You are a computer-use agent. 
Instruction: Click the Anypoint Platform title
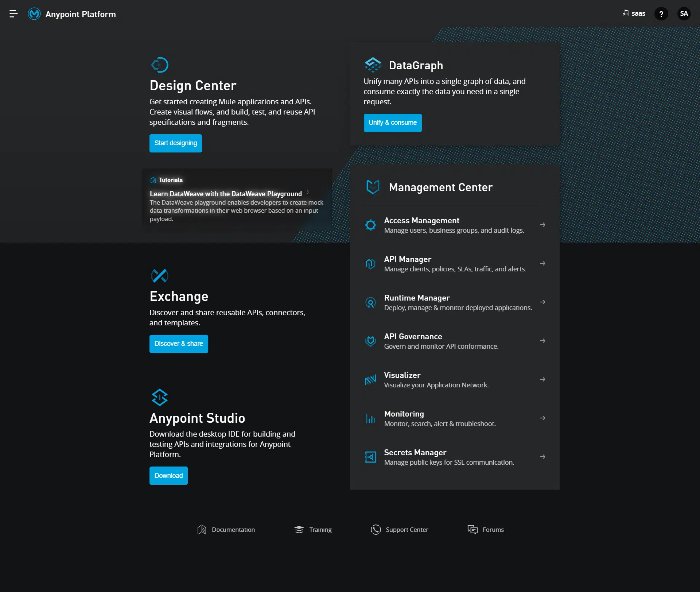[x=81, y=14]
